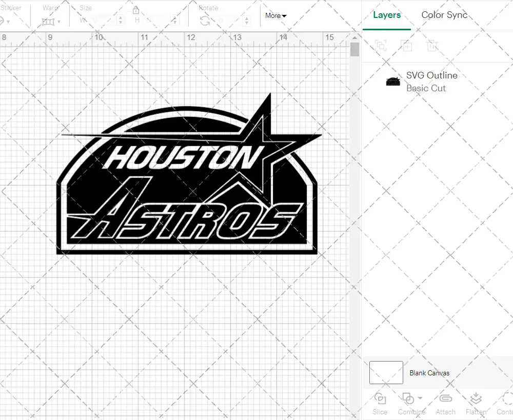Group layers using the group icon
The height and width of the screenshot is (420, 513).
pos(381,46)
